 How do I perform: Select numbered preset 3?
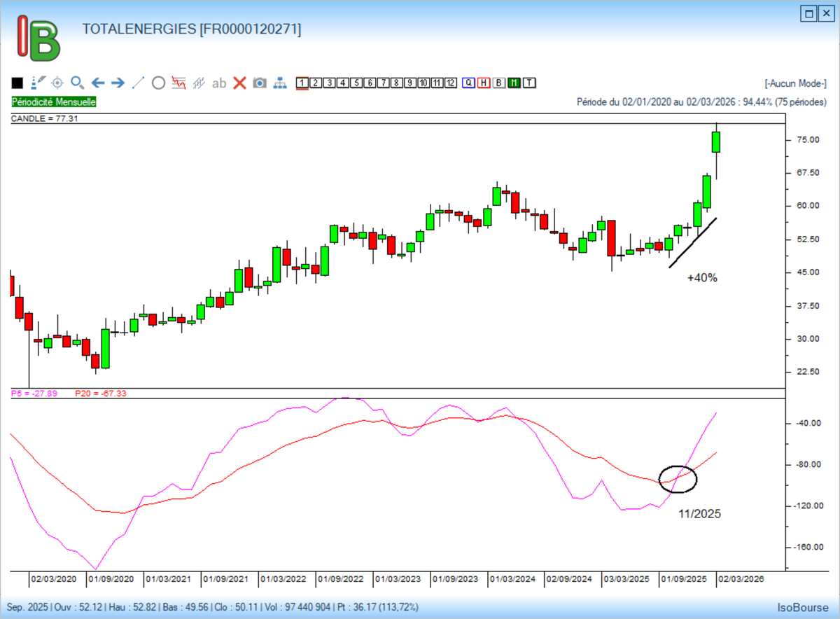point(329,83)
